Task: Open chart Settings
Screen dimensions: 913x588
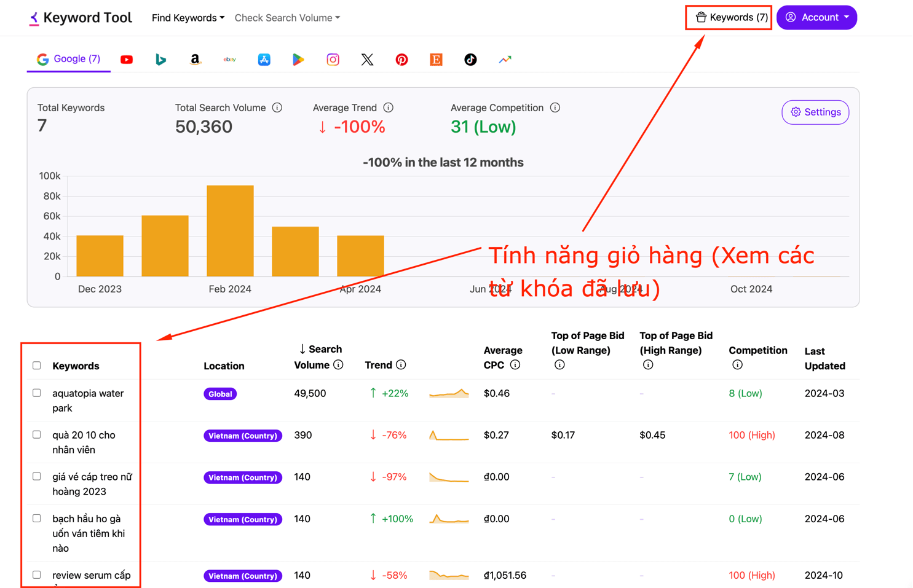Action: point(815,112)
